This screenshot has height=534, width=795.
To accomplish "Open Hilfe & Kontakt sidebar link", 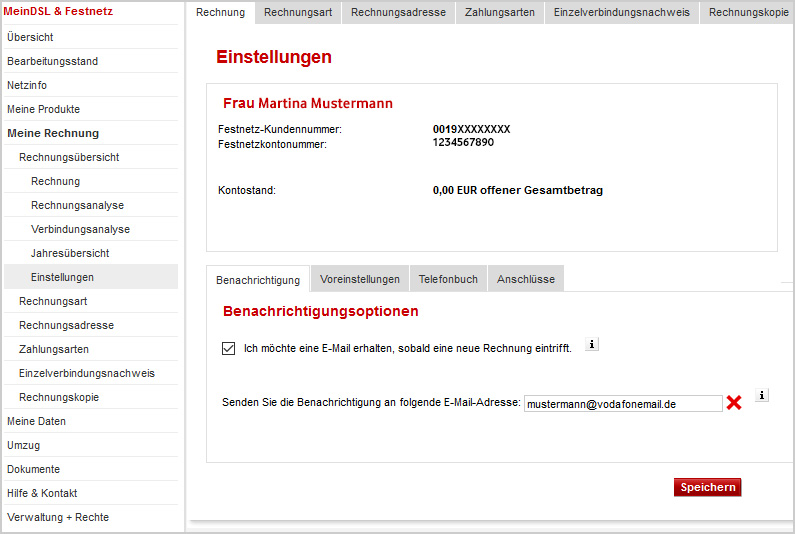I will coord(42,493).
